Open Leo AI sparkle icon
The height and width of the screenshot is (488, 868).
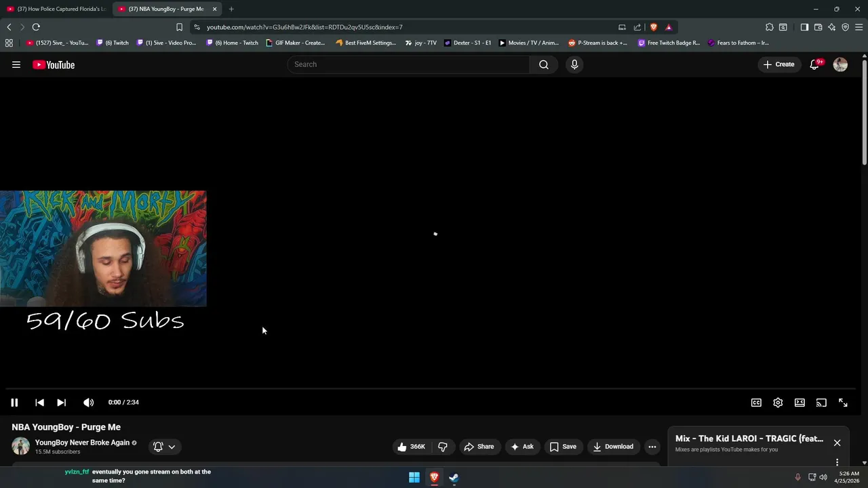coord(832,27)
